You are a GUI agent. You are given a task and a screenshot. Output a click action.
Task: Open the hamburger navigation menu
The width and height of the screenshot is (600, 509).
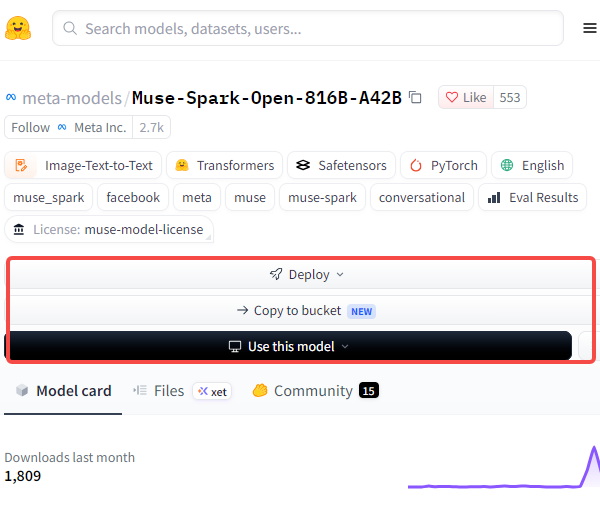590,28
